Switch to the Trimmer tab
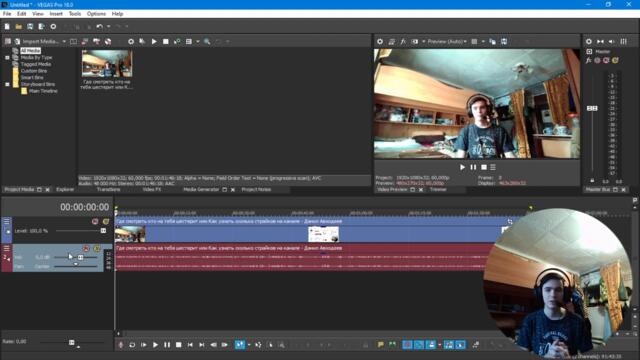This screenshot has width=640, height=360. pos(438,190)
